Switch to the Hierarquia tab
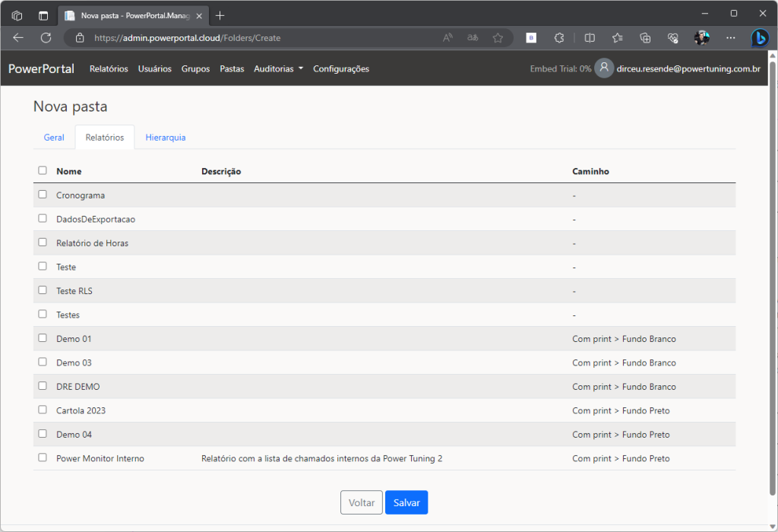 (166, 138)
